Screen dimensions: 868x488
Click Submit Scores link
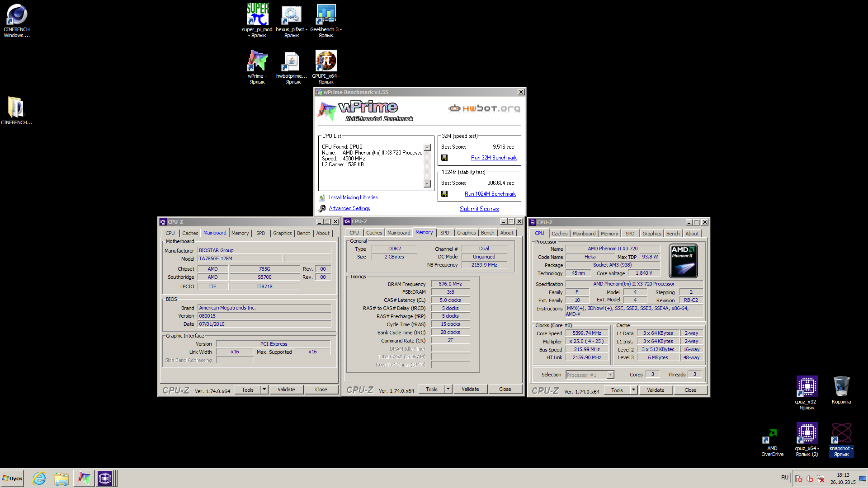click(x=479, y=209)
